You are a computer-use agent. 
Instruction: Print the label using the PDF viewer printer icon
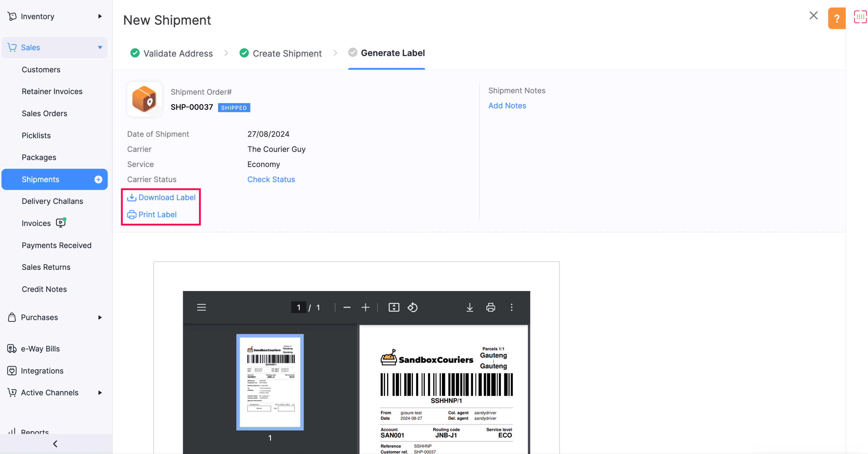pos(490,307)
